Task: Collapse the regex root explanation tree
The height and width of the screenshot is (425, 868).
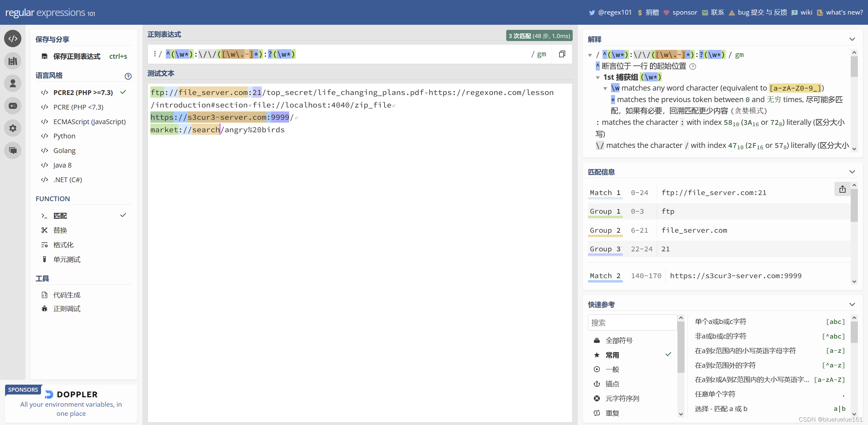Action: tap(590, 55)
